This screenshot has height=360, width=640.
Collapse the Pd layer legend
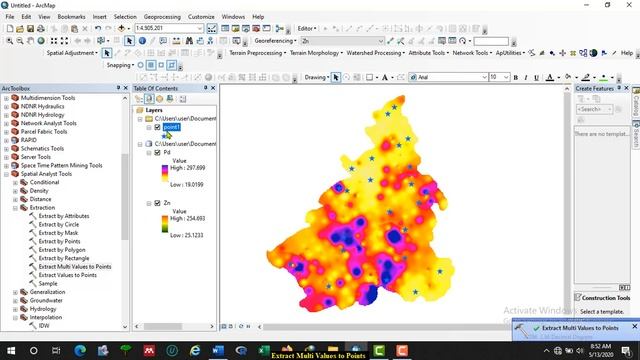pos(149,153)
